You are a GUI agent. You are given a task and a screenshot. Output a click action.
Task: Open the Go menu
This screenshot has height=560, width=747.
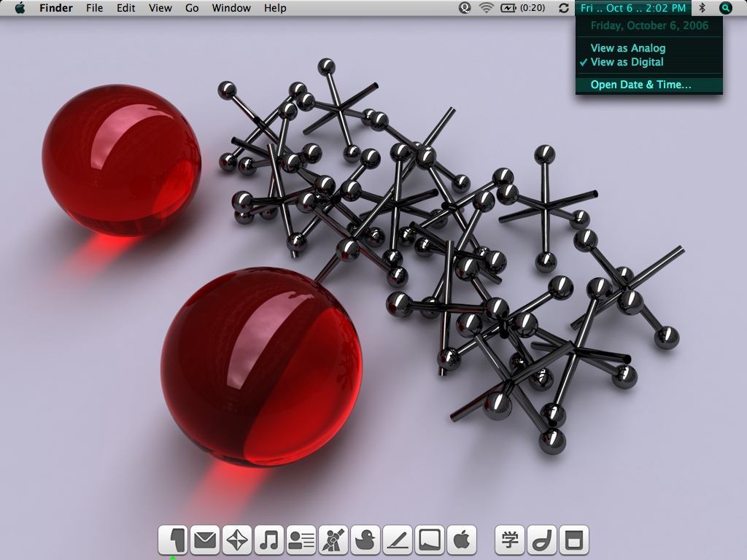tap(192, 8)
